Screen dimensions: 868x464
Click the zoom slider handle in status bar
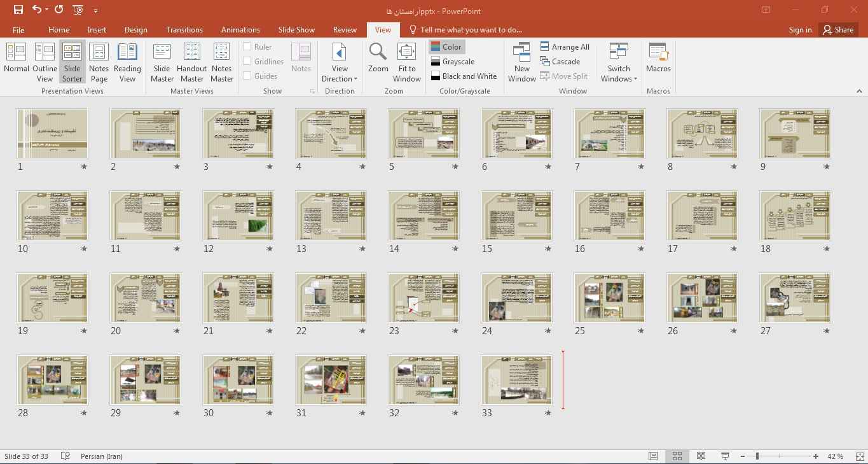tap(757, 456)
